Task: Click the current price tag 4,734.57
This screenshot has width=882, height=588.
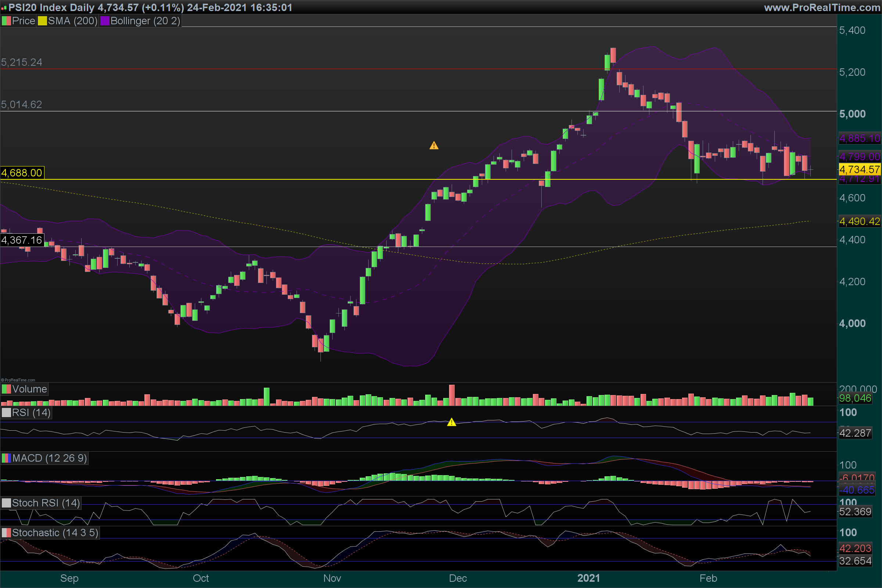Action: pyautogui.click(x=859, y=169)
